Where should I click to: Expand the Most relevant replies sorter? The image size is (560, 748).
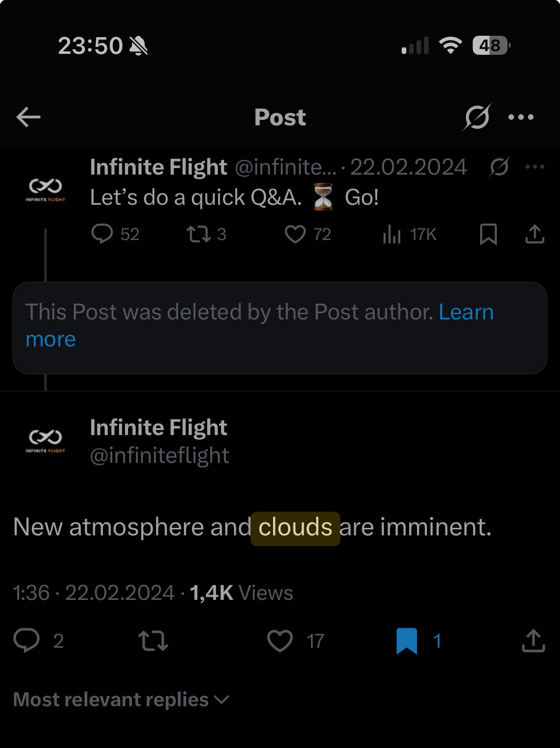121,700
